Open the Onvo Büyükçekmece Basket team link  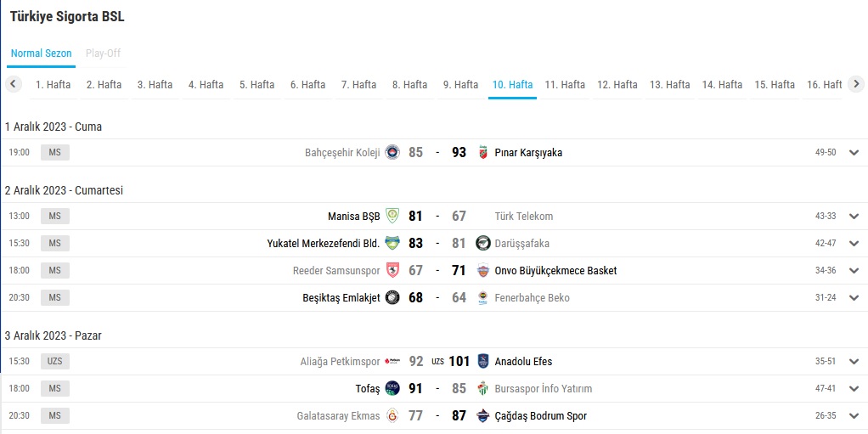point(555,271)
